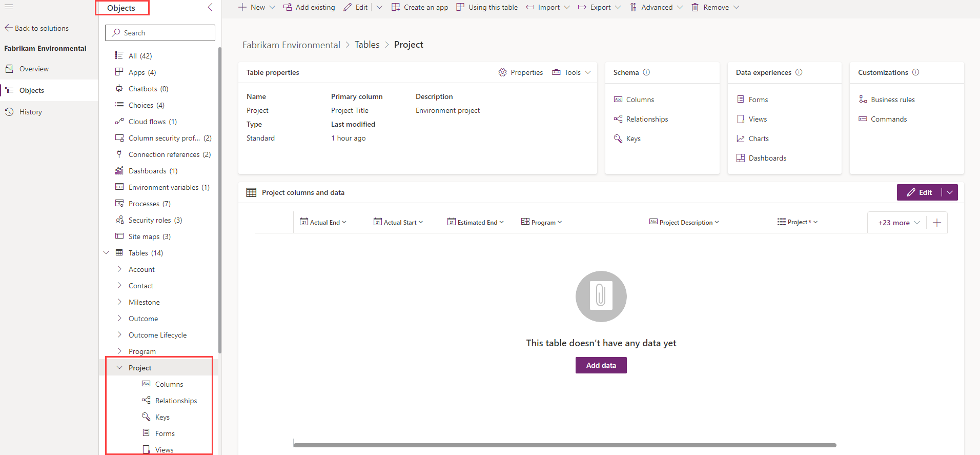Click the Choices list icon
980x455 pixels.
(119, 105)
